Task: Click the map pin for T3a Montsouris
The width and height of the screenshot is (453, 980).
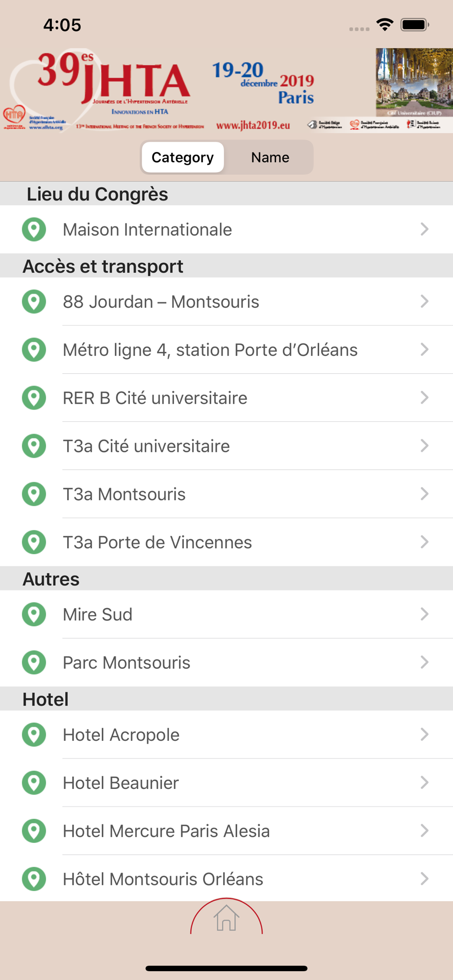Action: pyautogui.click(x=34, y=494)
